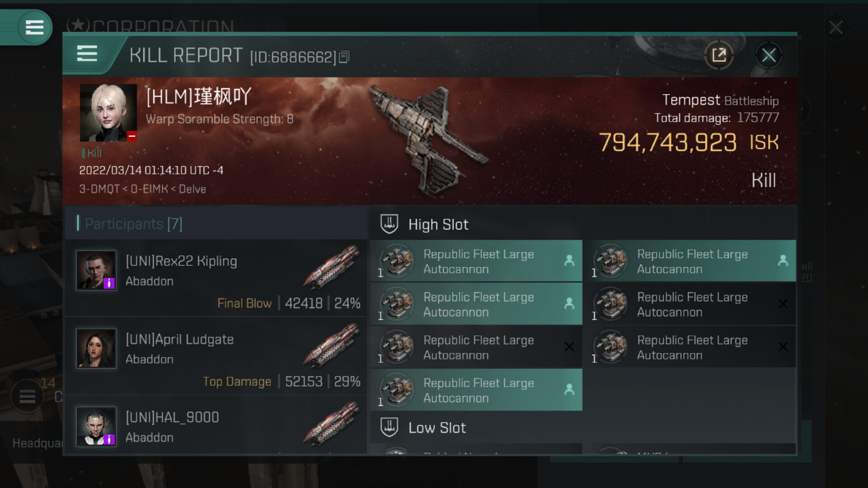Open the 3-DMQT system location link
This screenshot has height=488, width=868.
click(x=99, y=189)
